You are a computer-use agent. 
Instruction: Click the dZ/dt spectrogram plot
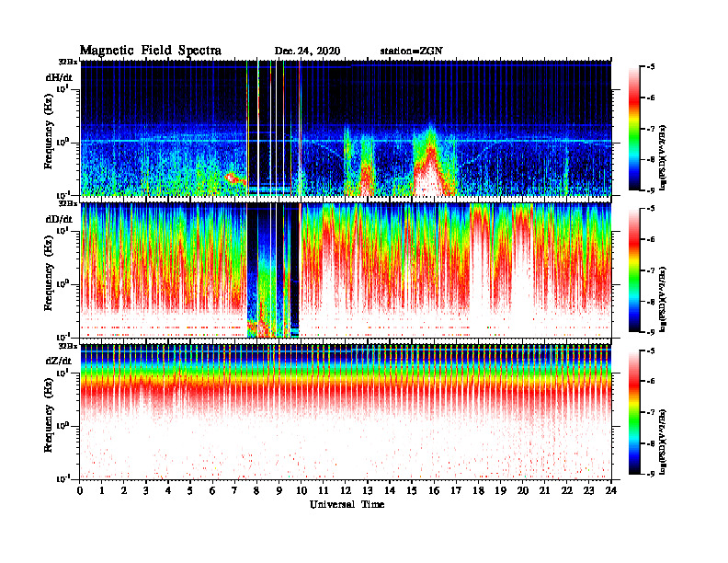tap(346, 411)
